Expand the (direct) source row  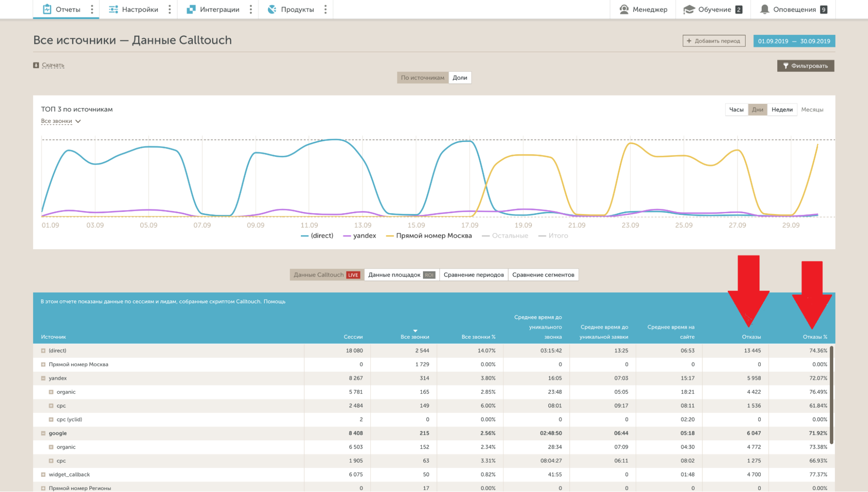43,350
